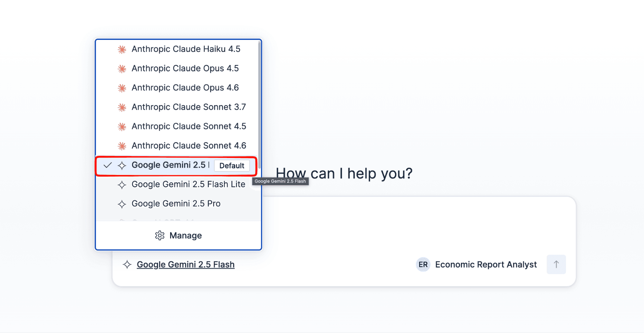Click Gemini sparkle icon beside Flash Lite
The image size is (644, 333).
(122, 185)
